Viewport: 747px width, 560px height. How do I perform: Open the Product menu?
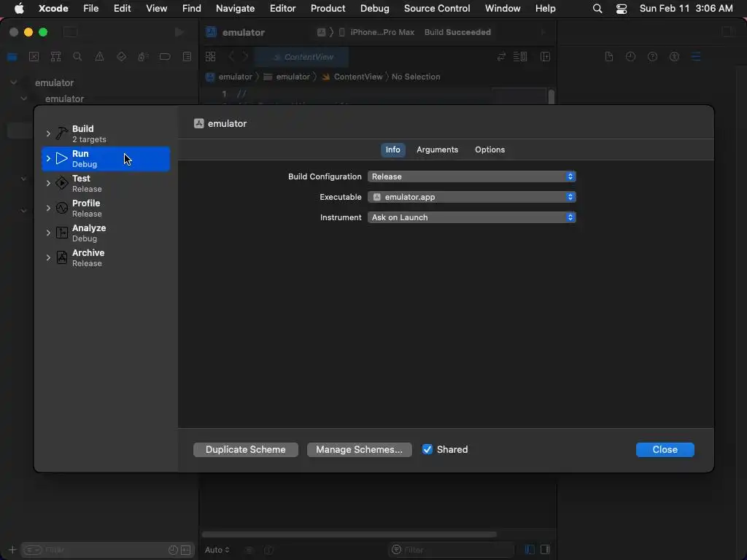[x=328, y=9]
